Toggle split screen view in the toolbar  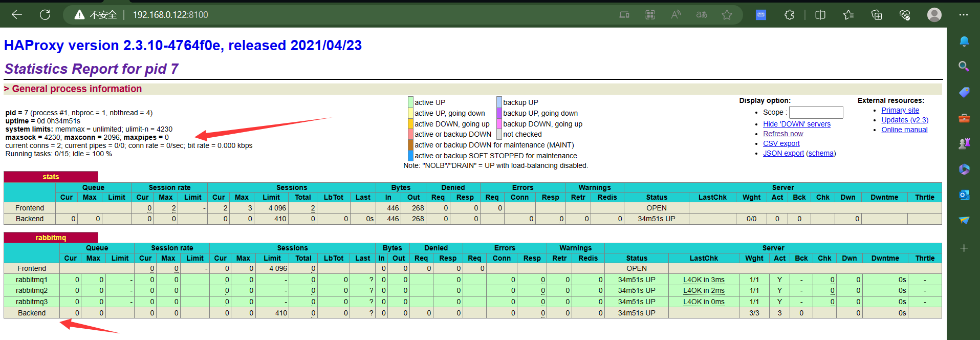(820, 15)
